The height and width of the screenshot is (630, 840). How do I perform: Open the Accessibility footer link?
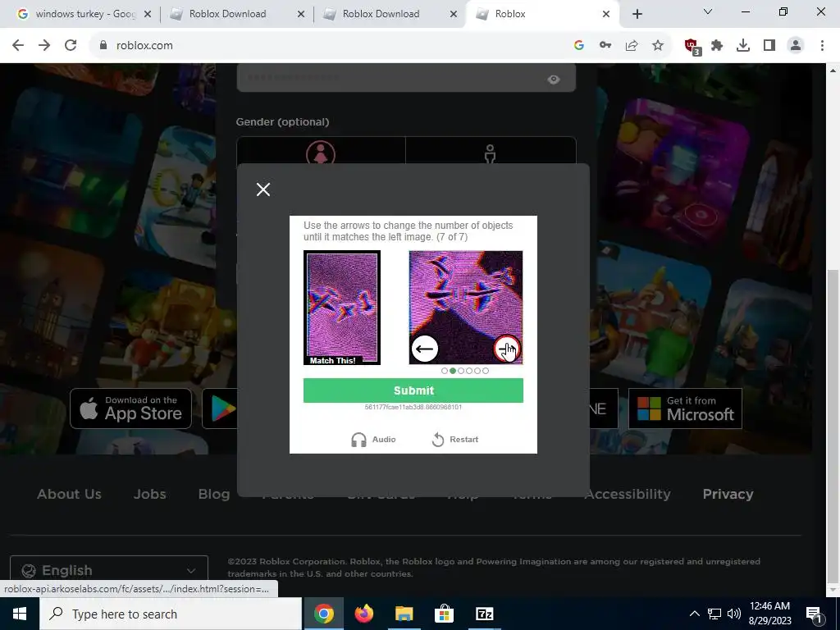[628, 494]
